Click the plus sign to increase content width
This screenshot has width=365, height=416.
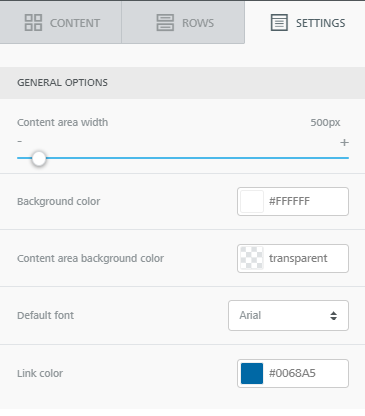point(344,143)
